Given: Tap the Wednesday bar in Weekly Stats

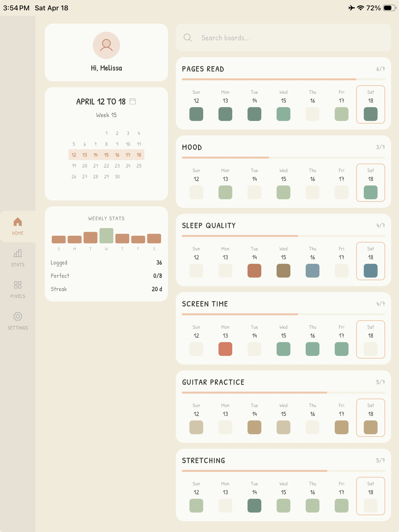Looking at the screenshot, I should 106,236.
